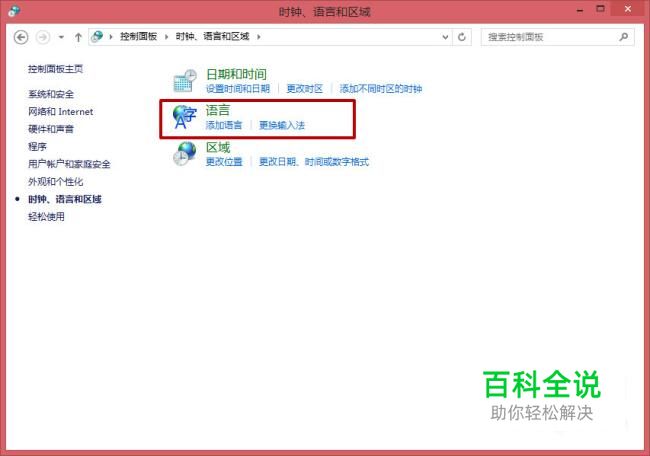Screen dimensions: 650x456
Task: Click 添加不同时区的时钟 link
Action: [381, 89]
